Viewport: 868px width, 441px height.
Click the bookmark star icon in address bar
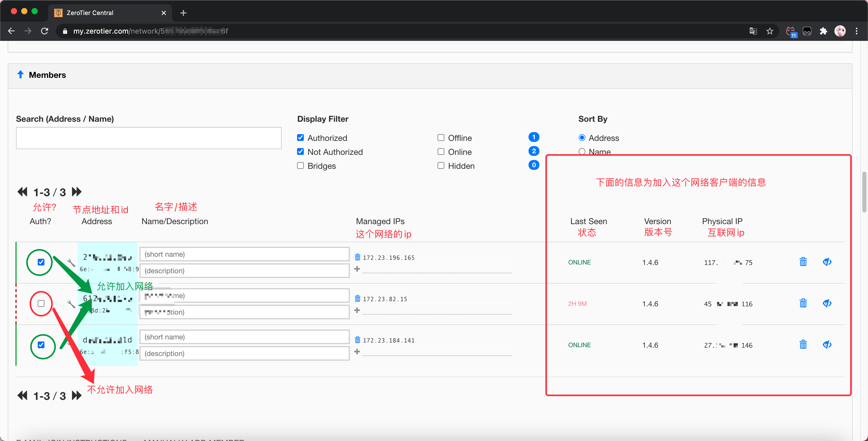(x=770, y=31)
